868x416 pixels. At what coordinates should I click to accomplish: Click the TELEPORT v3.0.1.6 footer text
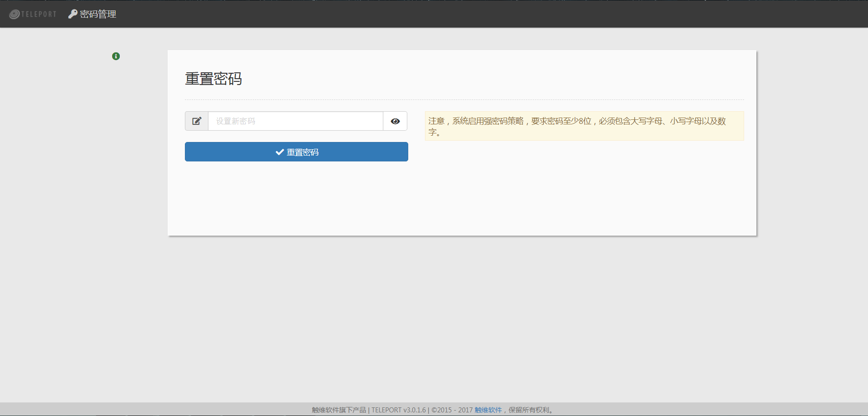point(399,410)
